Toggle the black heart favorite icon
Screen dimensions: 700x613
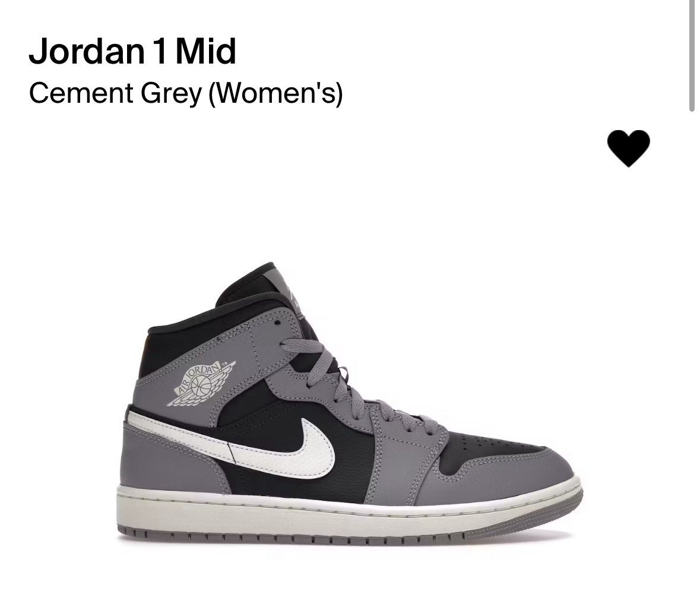(x=628, y=148)
